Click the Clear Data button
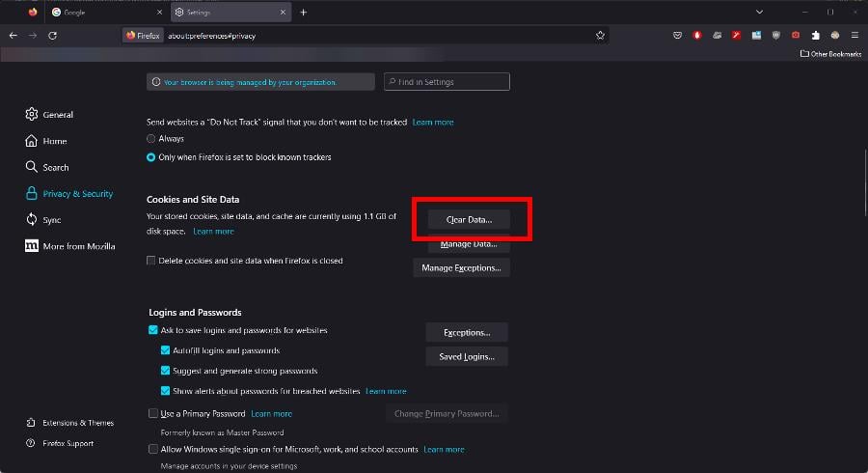The width and height of the screenshot is (868, 473). 469,220
